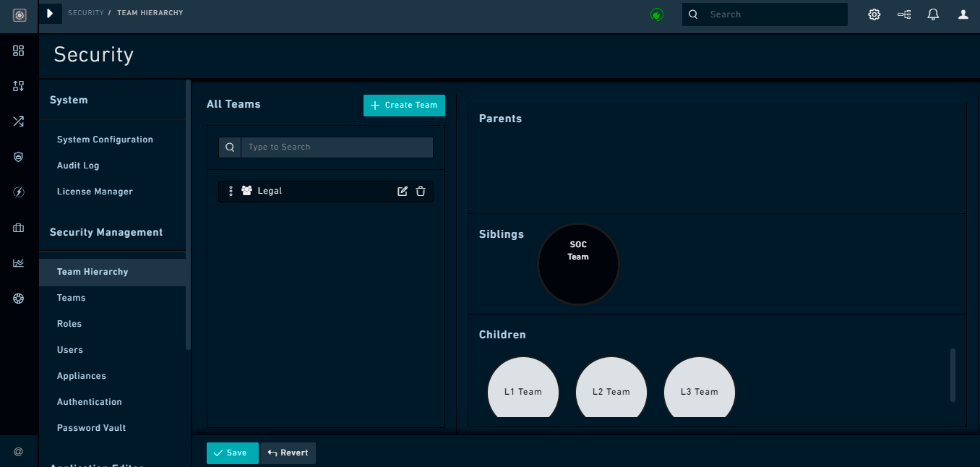Image resolution: width=980 pixels, height=467 pixels.
Task: Open License Manager page
Action: [x=95, y=192]
